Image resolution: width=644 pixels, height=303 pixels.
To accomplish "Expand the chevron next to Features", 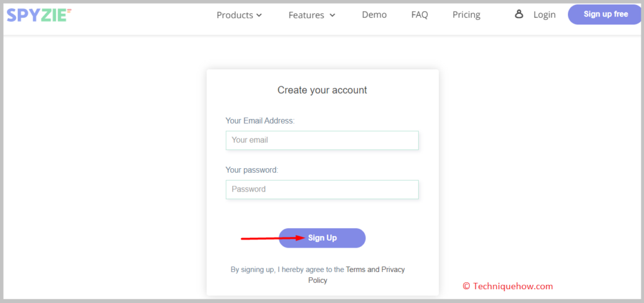I will click(x=333, y=15).
